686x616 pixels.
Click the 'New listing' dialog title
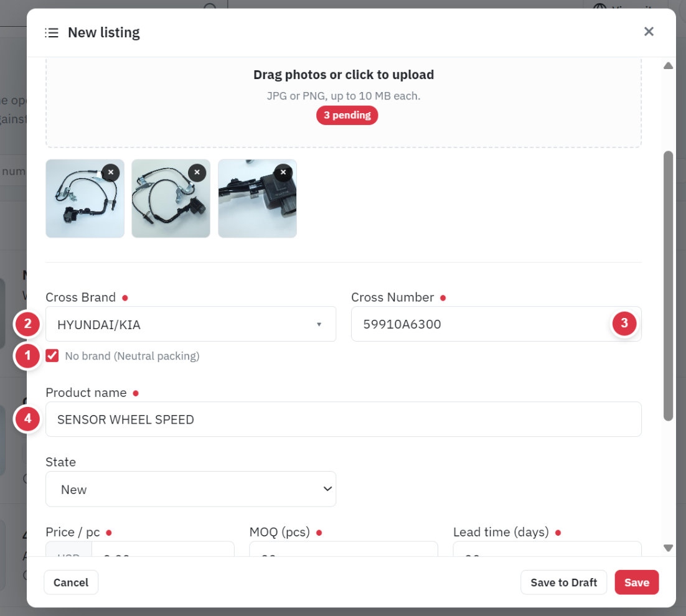[x=104, y=33]
